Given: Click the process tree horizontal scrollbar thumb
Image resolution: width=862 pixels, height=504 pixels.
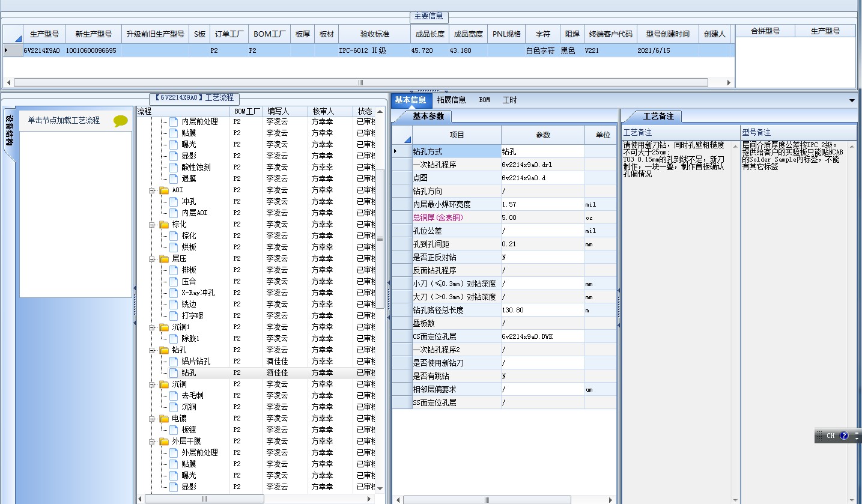Looking at the screenshot, I should click(204, 499).
